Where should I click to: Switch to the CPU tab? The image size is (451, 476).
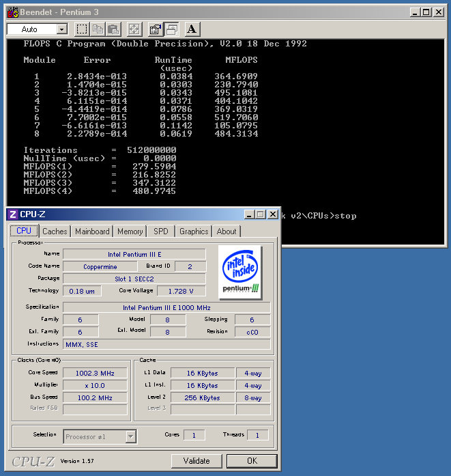pyautogui.click(x=24, y=231)
